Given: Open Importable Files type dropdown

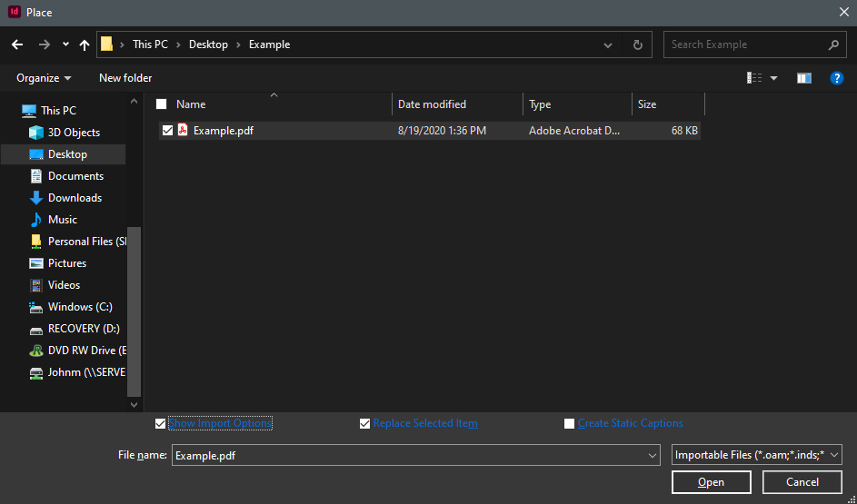Looking at the screenshot, I should [x=756, y=455].
